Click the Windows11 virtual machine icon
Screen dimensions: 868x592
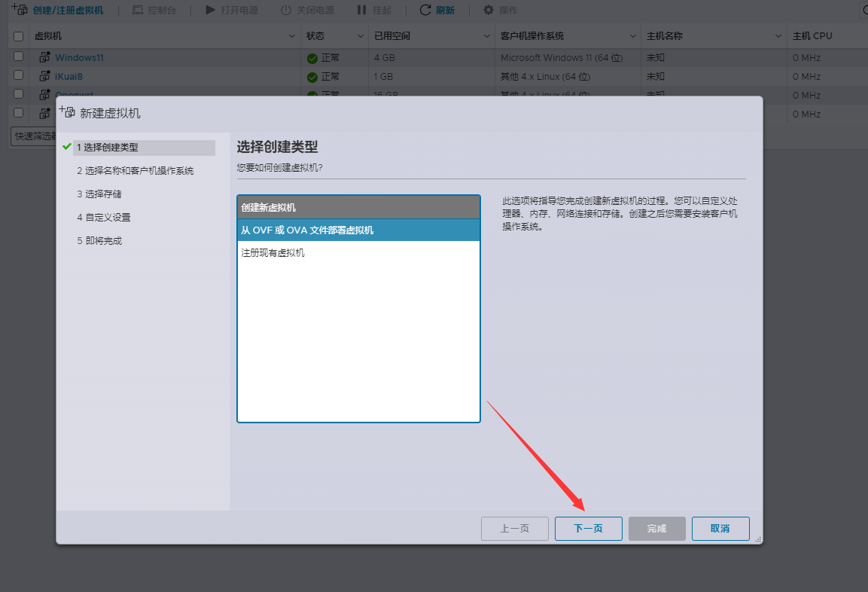45,58
